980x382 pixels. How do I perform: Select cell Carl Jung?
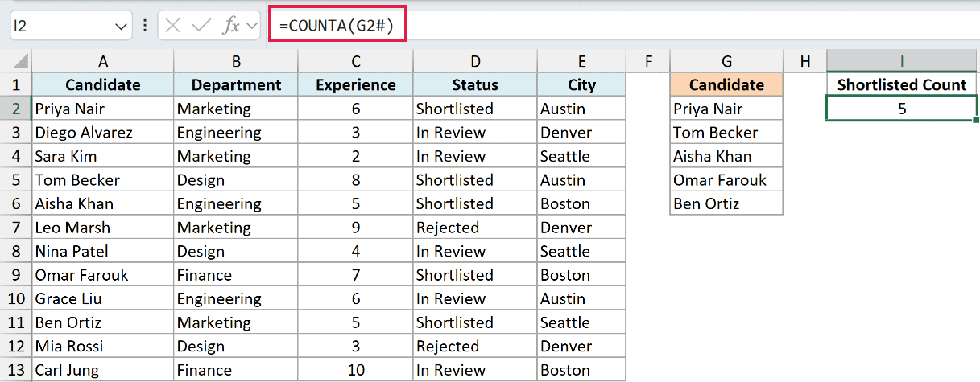[103, 370]
